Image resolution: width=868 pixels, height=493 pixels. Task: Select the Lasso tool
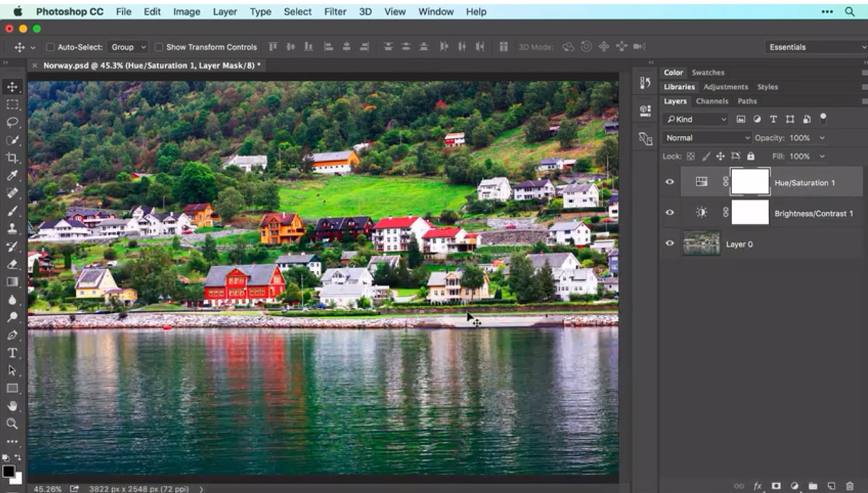[11, 122]
